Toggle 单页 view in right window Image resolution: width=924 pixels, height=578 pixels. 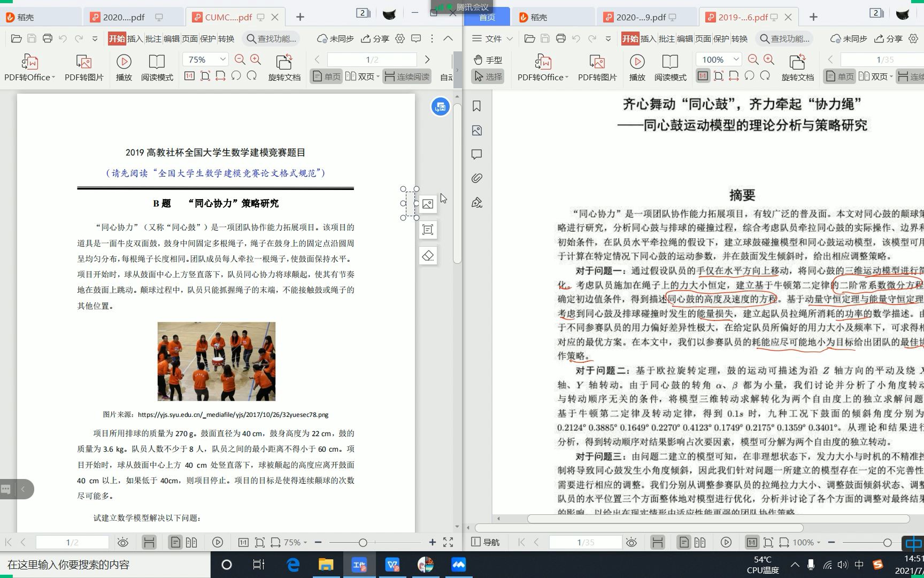[840, 77]
